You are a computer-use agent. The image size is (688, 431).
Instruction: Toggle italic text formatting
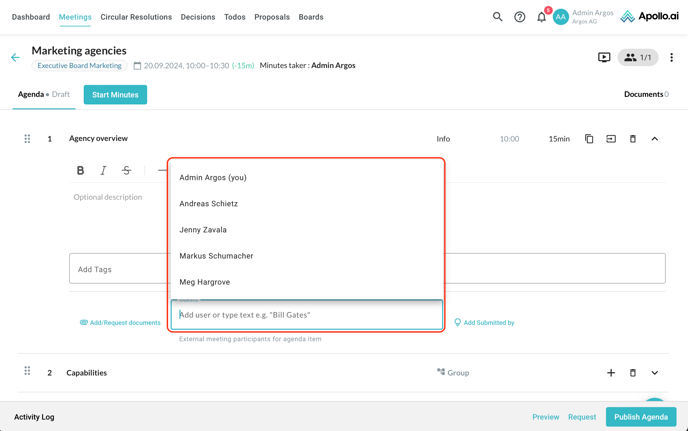[103, 170]
